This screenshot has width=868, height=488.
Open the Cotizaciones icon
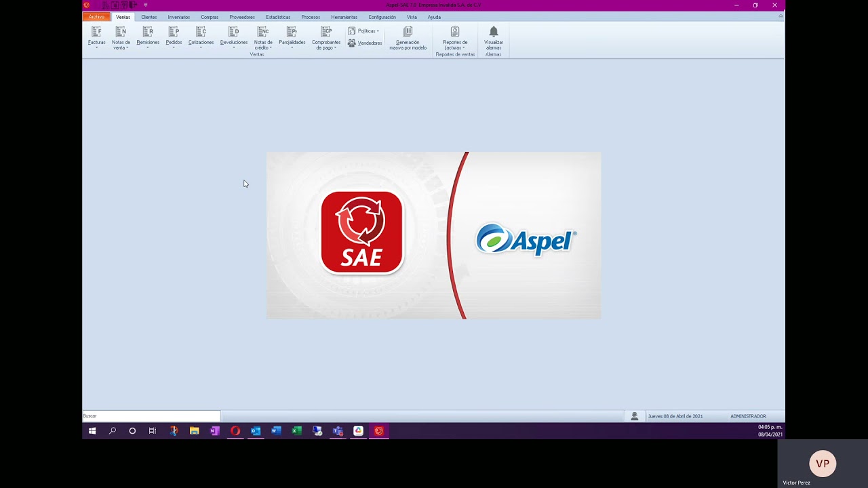(201, 31)
